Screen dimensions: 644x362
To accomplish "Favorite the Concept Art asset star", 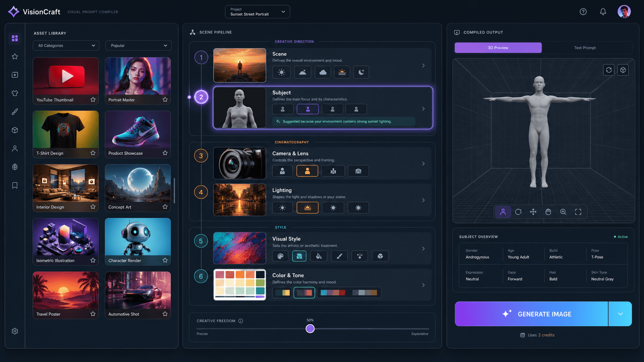I will coord(165,207).
